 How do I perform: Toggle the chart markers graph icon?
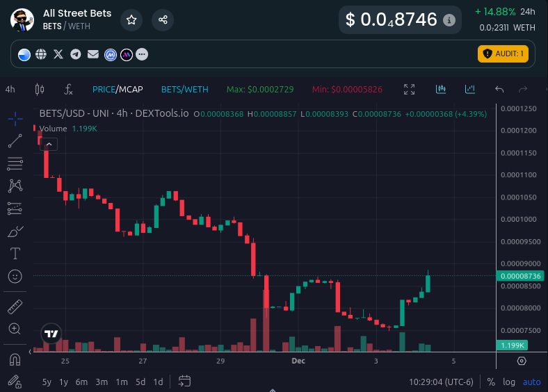point(469,89)
